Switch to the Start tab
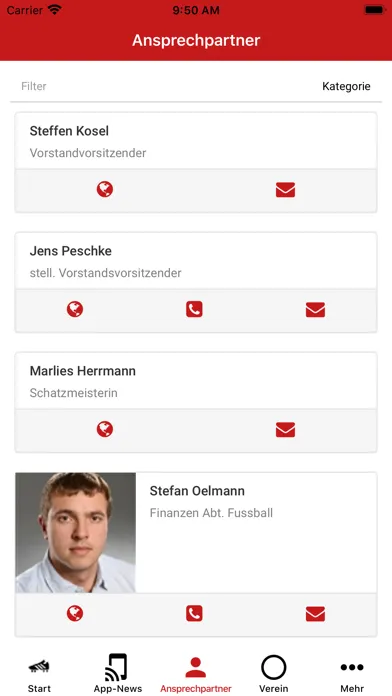 click(39, 676)
